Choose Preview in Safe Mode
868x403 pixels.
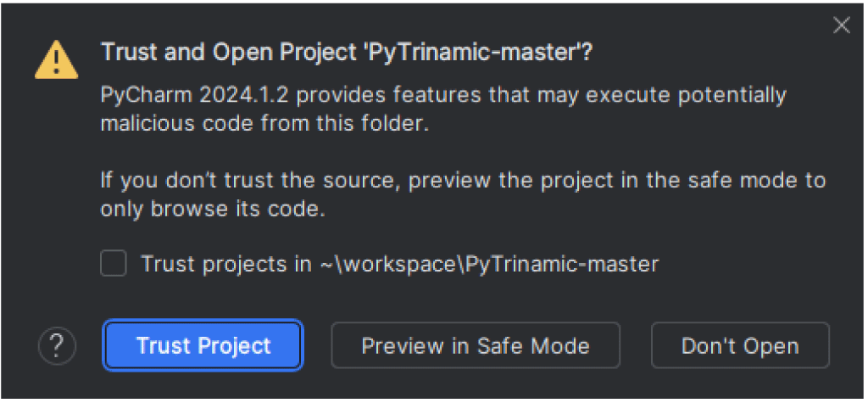[476, 345]
